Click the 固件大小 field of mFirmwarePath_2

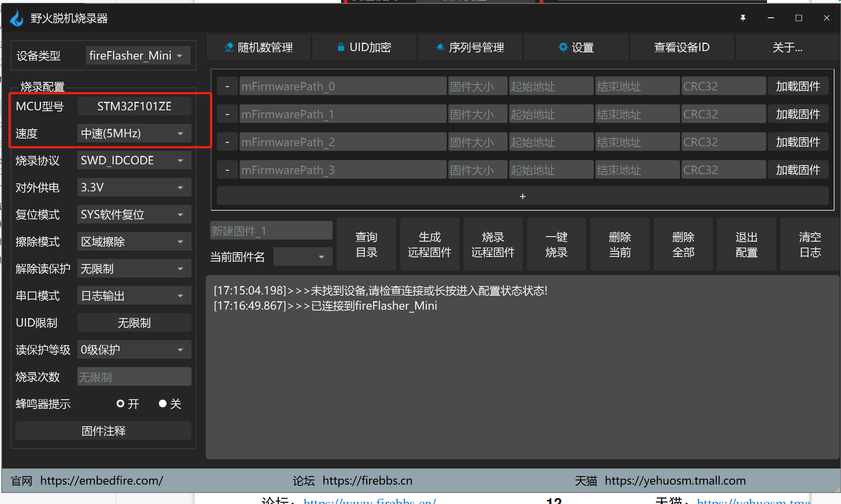click(x=478, y=142)
